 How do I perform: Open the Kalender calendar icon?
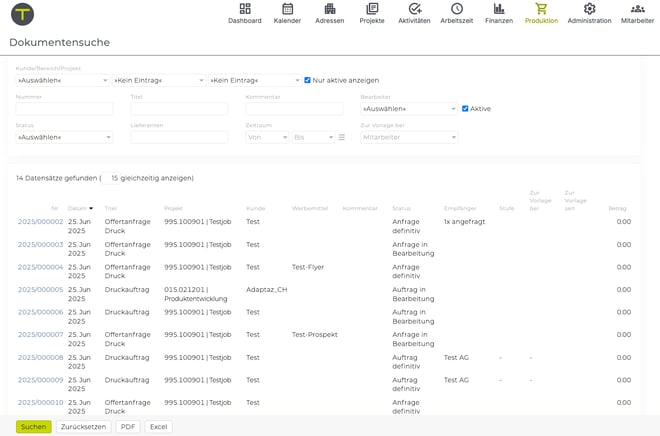287,9
